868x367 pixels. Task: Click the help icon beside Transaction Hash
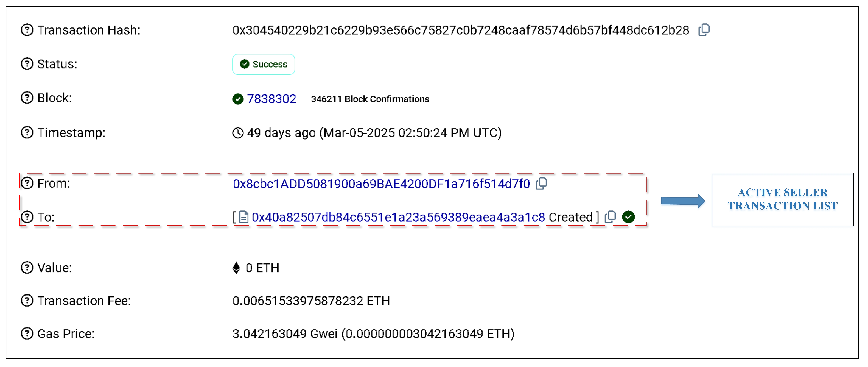[x=27, y=30]
